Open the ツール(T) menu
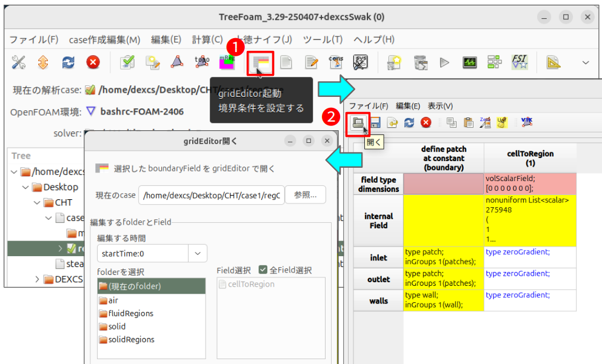Image resolution: width=602 pixels, height=364 pixels. (323, 39)
